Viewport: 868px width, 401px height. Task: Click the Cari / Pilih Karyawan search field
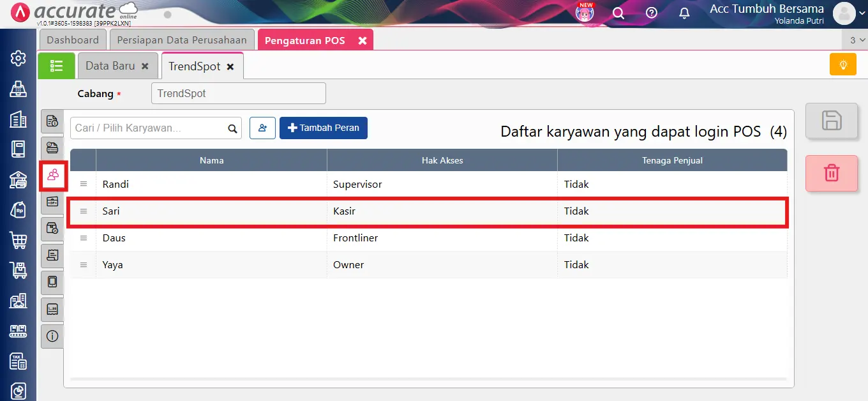point(149,128)
